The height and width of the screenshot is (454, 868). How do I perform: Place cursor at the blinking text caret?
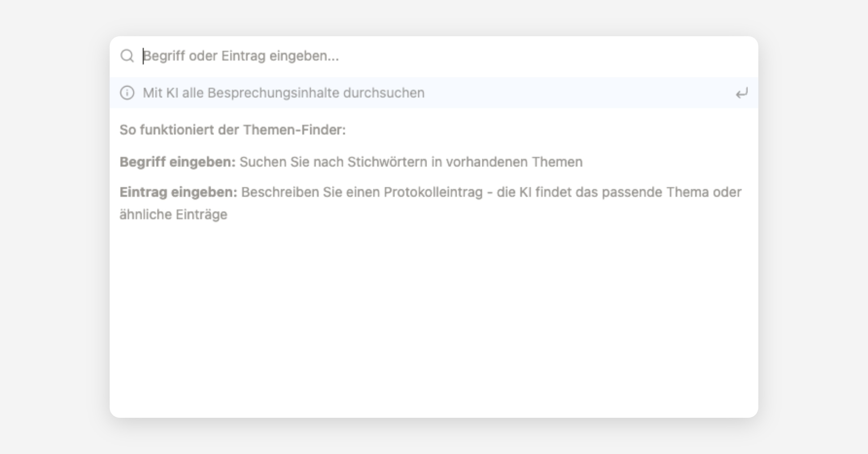point(143,56)
